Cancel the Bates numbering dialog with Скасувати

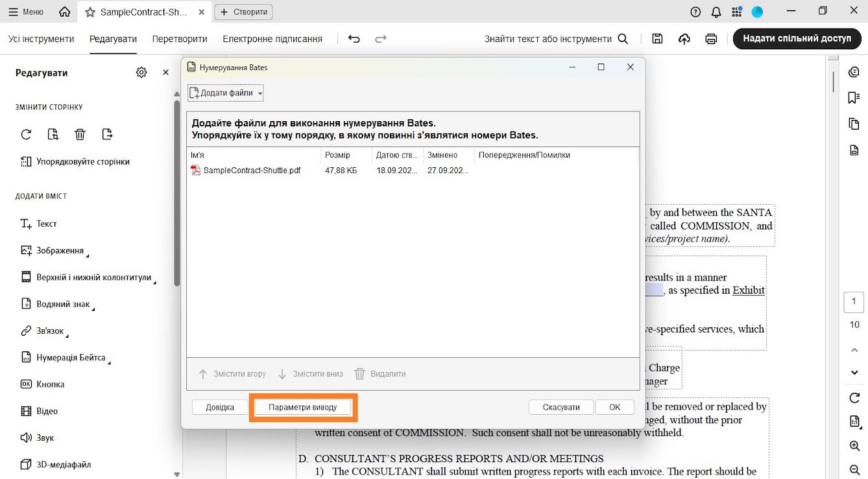tap(561, 407)
